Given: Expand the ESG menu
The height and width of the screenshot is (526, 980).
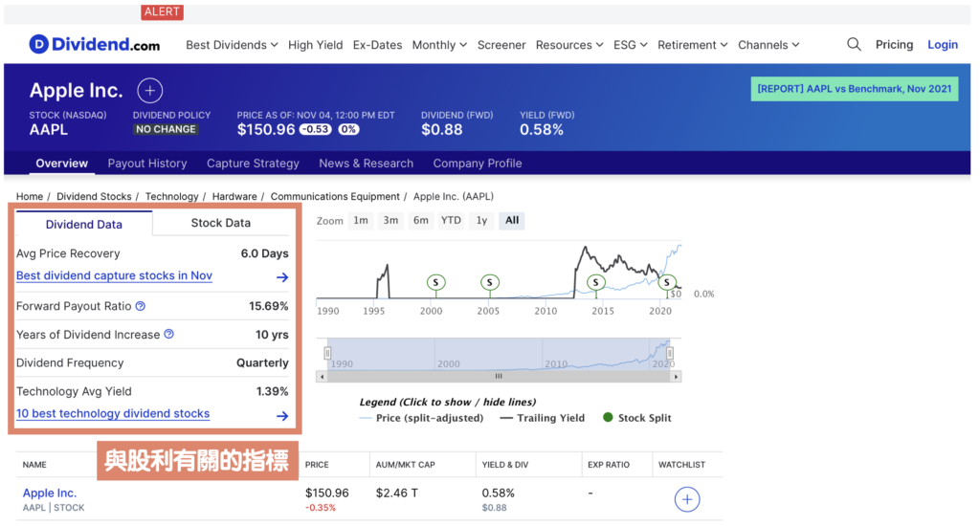Looking at the screenshot, I should click(x=630, y=45).
